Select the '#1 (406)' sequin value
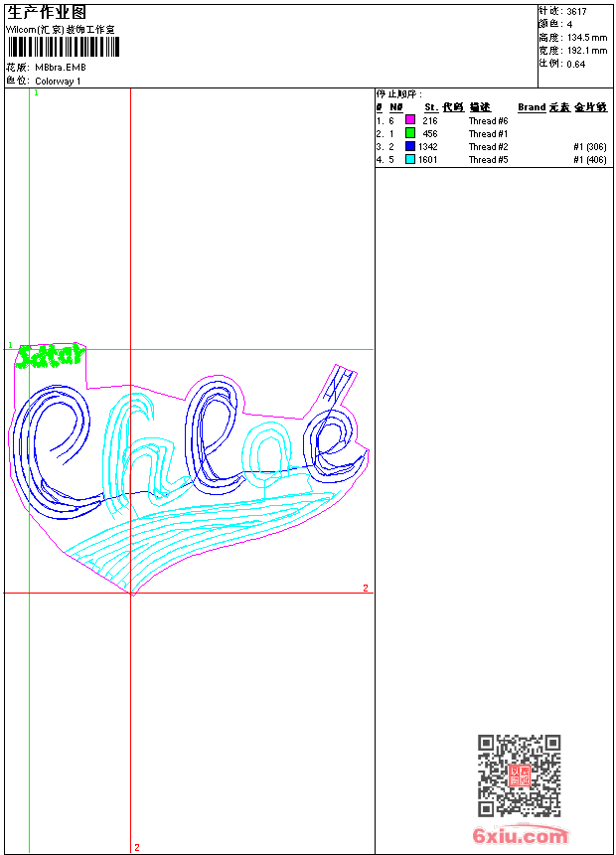 point(590,160)
